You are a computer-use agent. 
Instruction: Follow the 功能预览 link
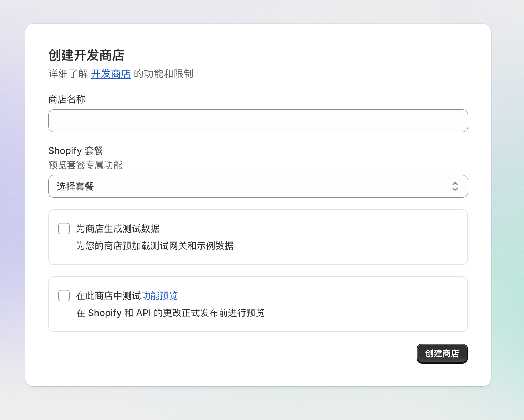pyautogui.click(x=160, y=296)
